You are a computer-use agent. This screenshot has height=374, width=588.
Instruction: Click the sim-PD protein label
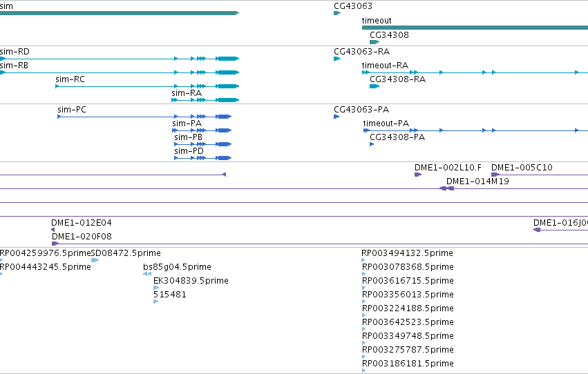tap(189, 151)
